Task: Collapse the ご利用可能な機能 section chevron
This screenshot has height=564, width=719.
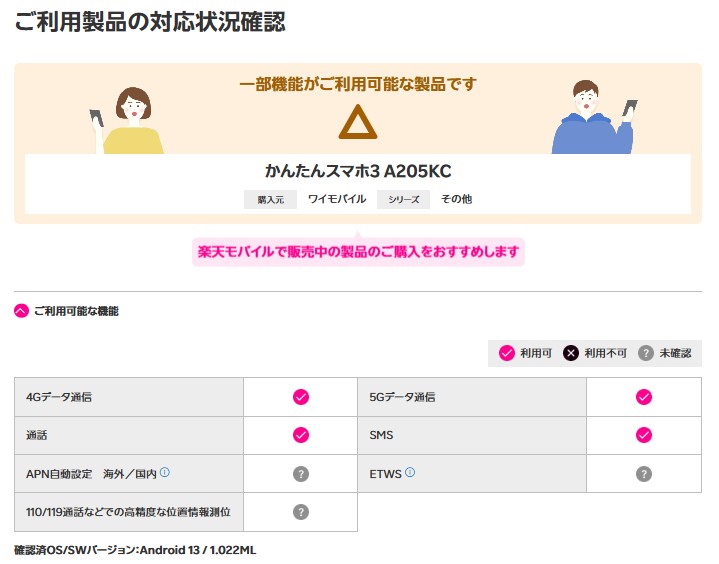Action: (22, 311)
